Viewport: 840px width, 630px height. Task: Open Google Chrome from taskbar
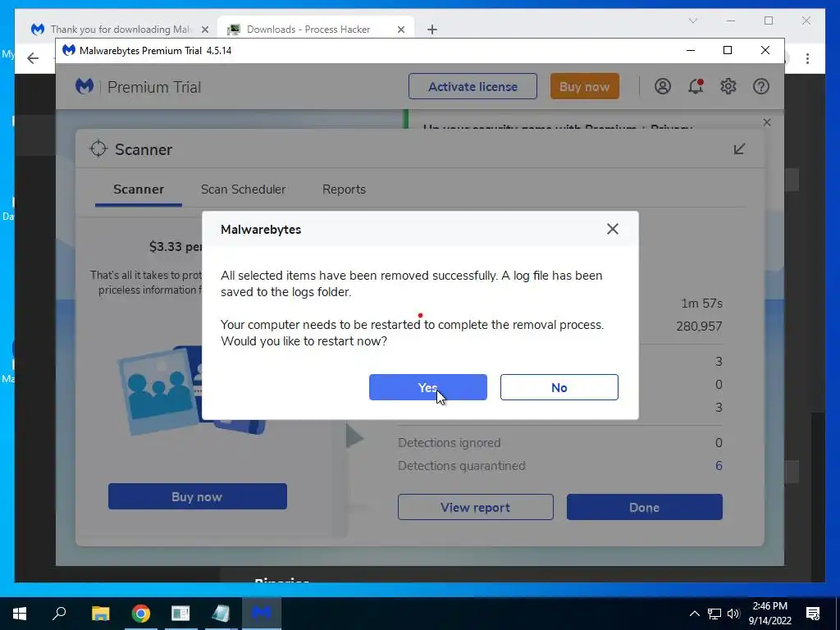pyautogui.click(x=141, y=614)
